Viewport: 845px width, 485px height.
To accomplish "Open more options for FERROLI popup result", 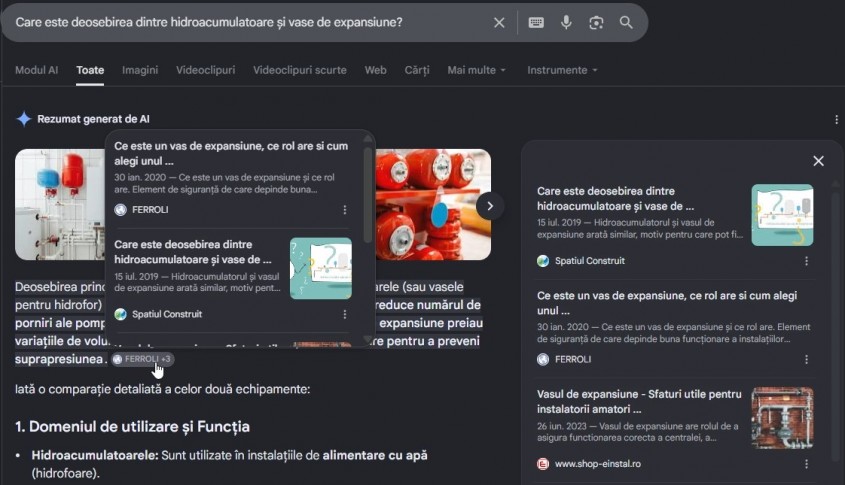I will tap(345, 210).
